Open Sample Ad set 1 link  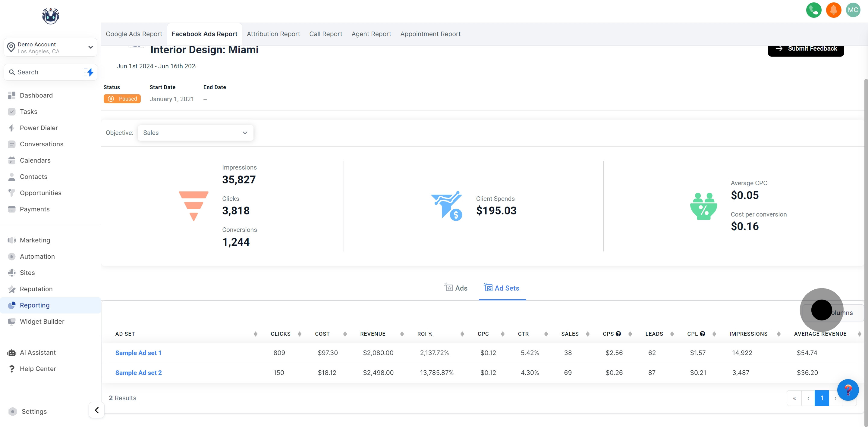(x=138, y=353)
